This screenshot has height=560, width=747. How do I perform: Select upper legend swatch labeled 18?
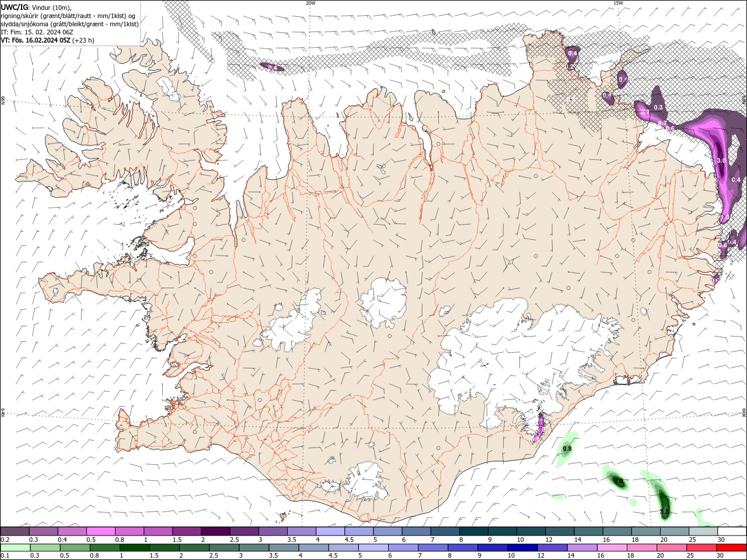coord(645,531)
